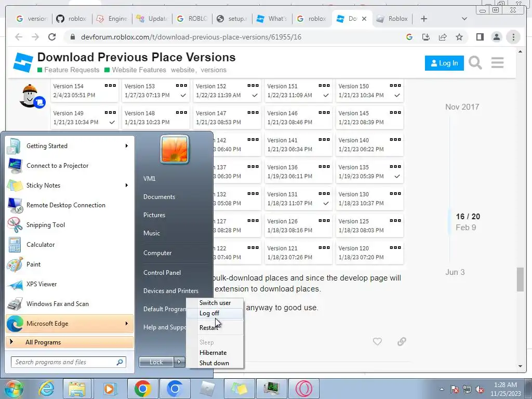Click the user account picture in start menu

(x=175, y=149)
